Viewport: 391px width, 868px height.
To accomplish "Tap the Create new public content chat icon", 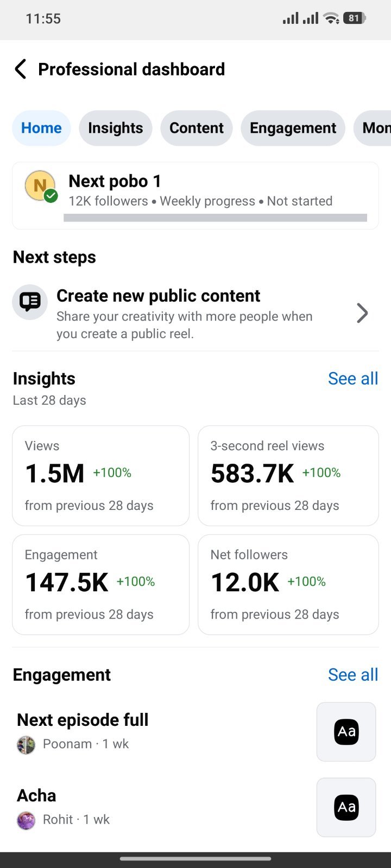I will (30, 302).
